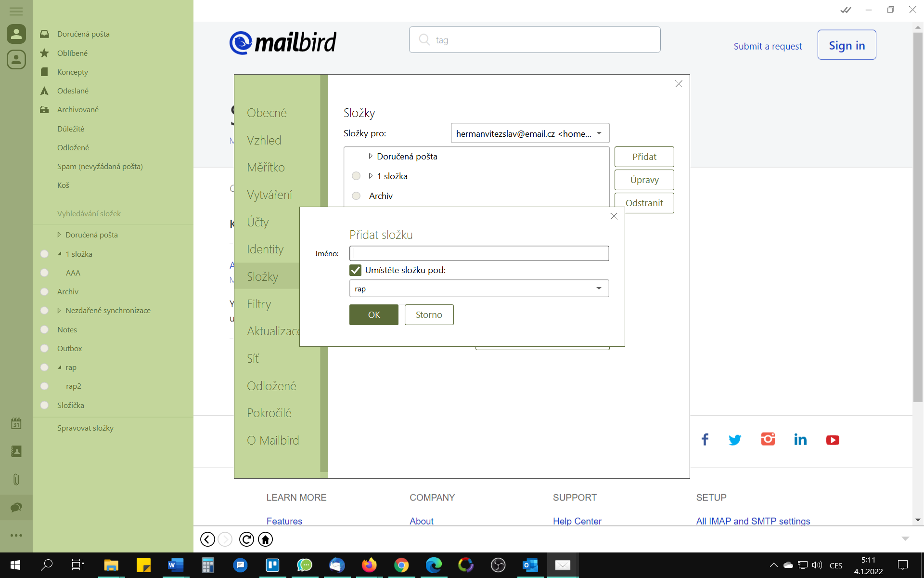
Task: Open the Twitter social icon
Action: tap(735, 439)
